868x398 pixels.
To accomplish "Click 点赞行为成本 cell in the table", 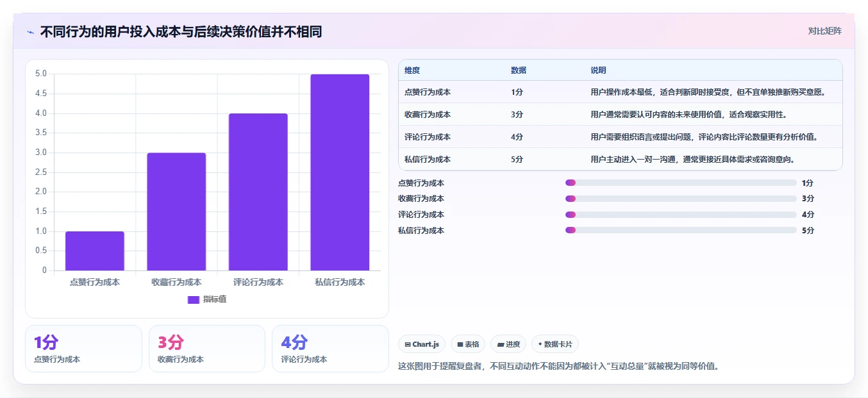I will pyautogui.click(x=428, y=92).
